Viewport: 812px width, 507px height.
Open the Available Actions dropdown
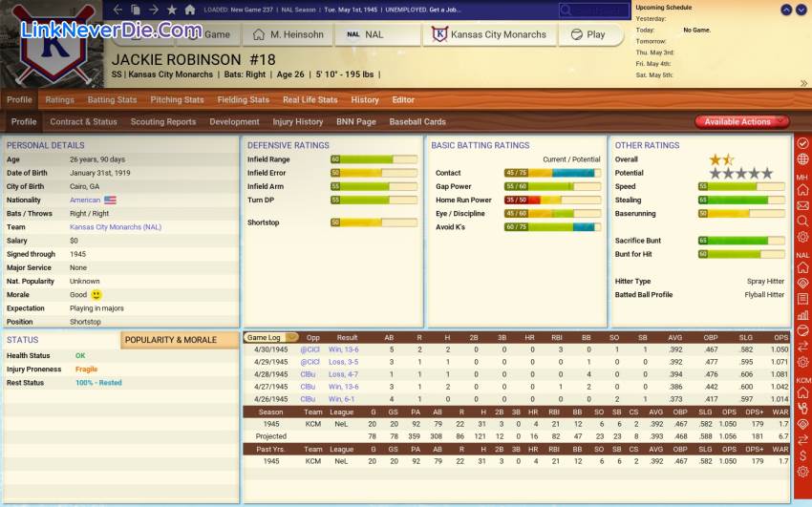pos(741,121)
